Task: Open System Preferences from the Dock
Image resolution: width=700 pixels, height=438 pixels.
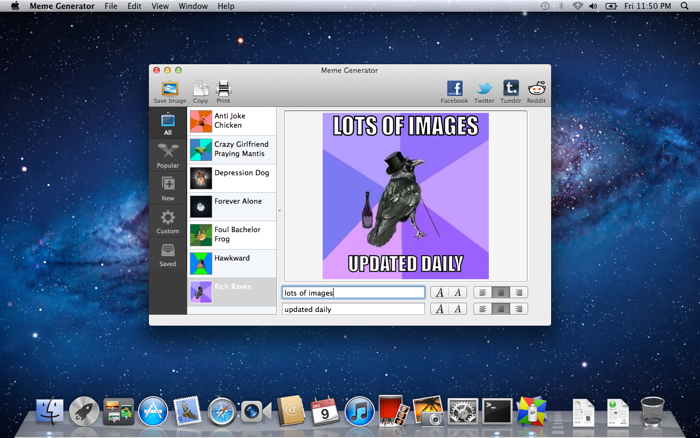Action: pyautogui.click(x=462, y=411)
